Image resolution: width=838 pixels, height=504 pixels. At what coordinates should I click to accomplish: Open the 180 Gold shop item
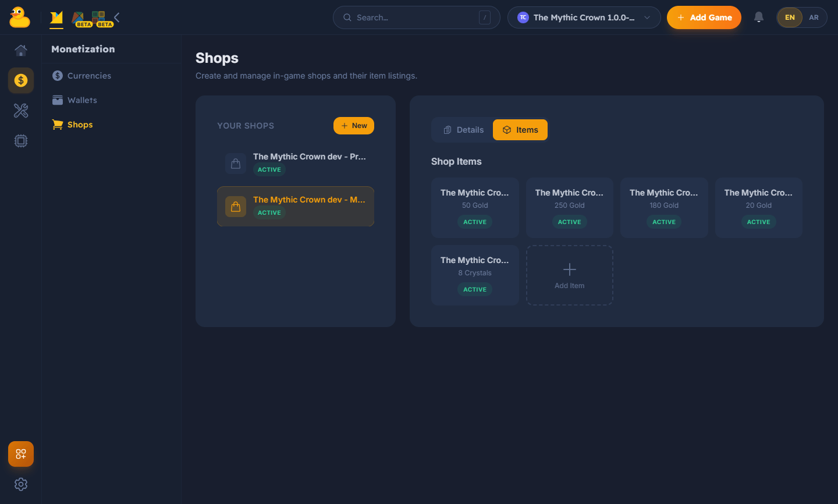pyautogui.click(x=664, y=208)
